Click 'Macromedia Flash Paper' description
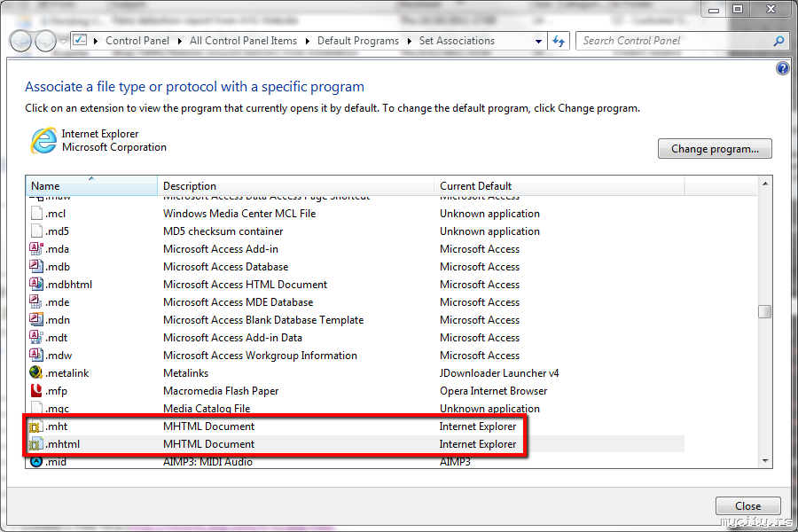Screen dimensions: 798x532 [221, 391]
